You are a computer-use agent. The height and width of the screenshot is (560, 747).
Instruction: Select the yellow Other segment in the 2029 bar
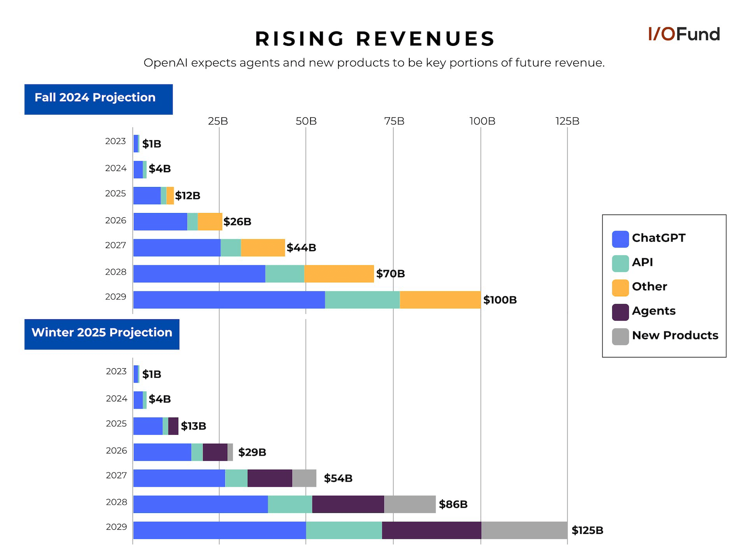[440, 299]
